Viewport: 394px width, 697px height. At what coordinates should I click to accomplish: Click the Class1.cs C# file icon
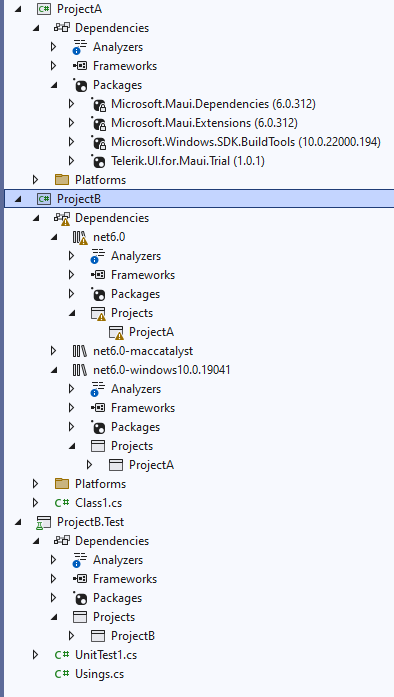[x=62, y=503]
